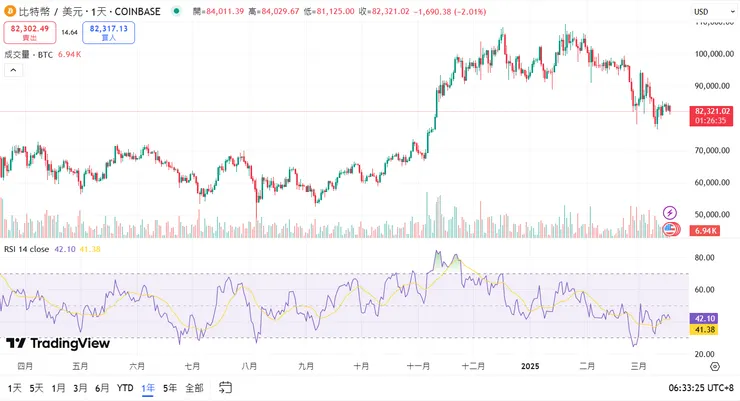Click the 三月 label on time axis

pos(639,367)
